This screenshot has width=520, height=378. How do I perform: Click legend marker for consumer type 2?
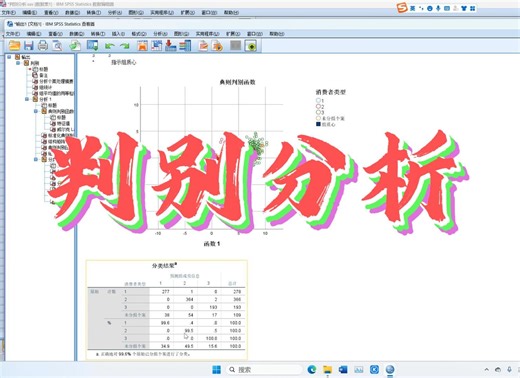(x=318, y=106)
